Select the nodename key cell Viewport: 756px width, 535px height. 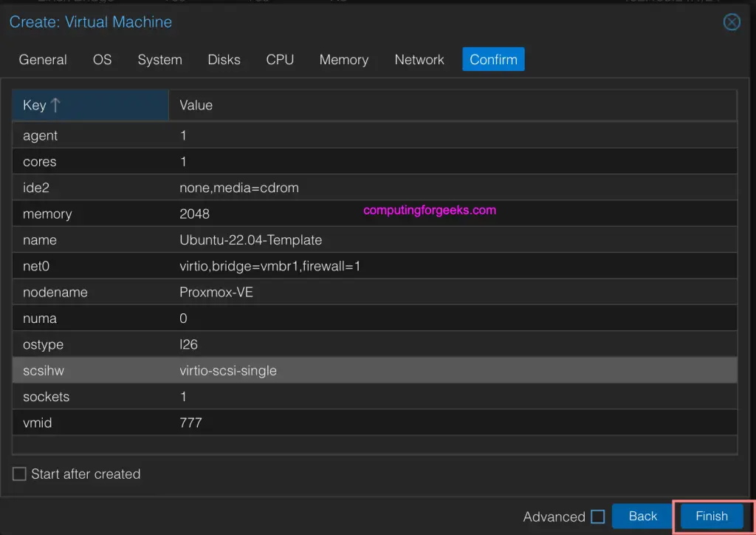(90, 292)
